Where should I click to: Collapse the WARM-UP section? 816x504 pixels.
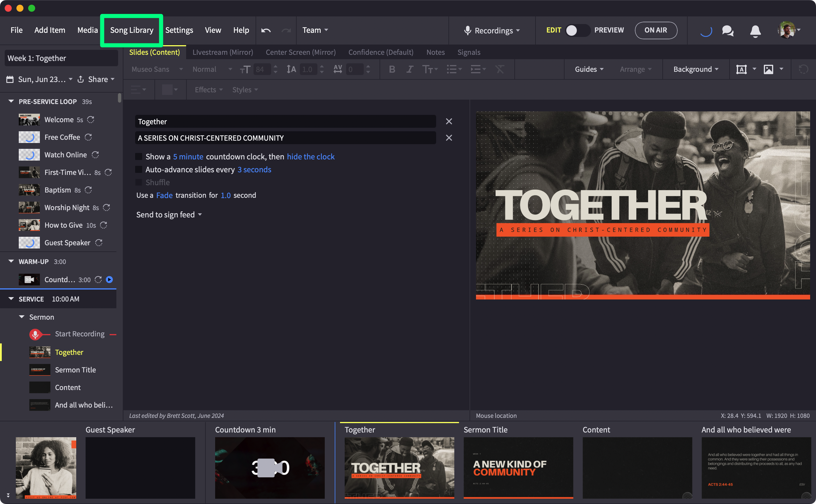coord(11,261)
